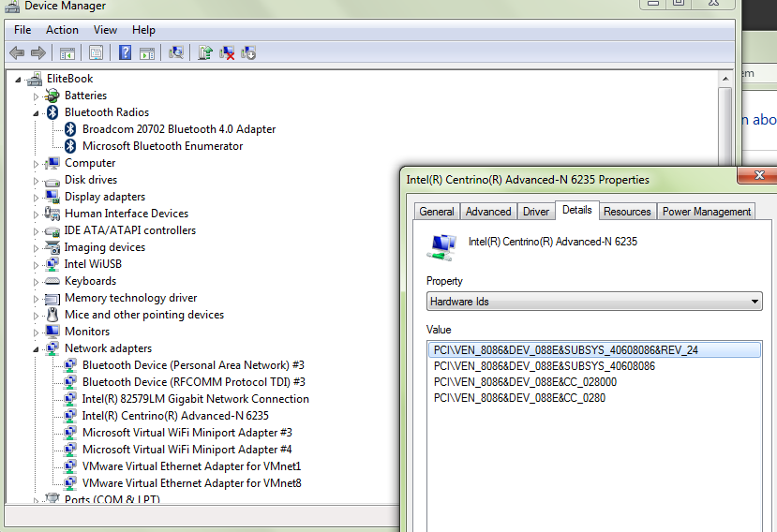Click the Show/Hide Action Pane icon

click(x=147, y=53)
